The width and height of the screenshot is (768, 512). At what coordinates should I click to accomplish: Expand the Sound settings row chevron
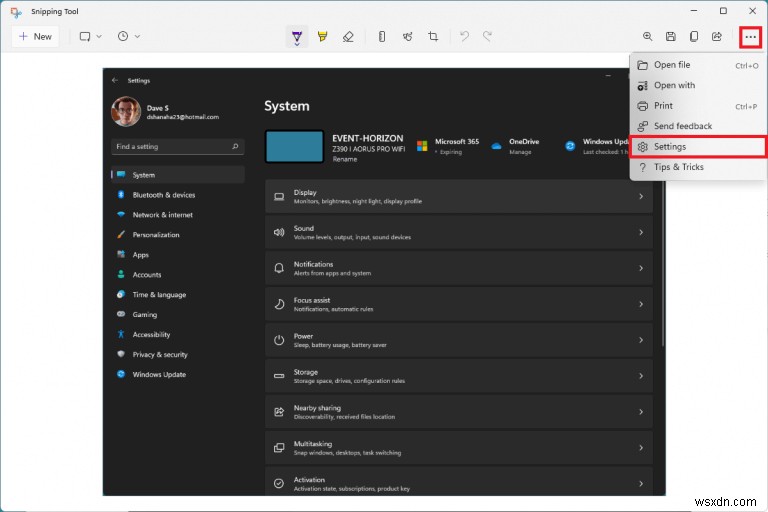pyautogui.click(x=641, y=232)
